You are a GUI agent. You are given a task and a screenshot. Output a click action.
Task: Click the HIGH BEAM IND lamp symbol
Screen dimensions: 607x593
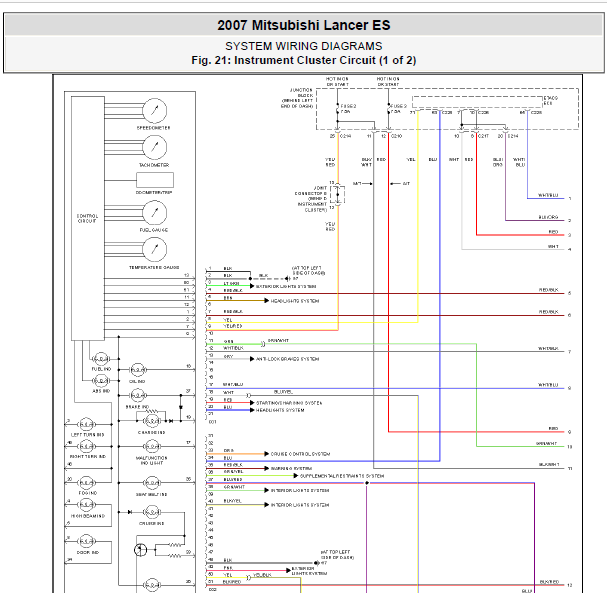point(86,505)
